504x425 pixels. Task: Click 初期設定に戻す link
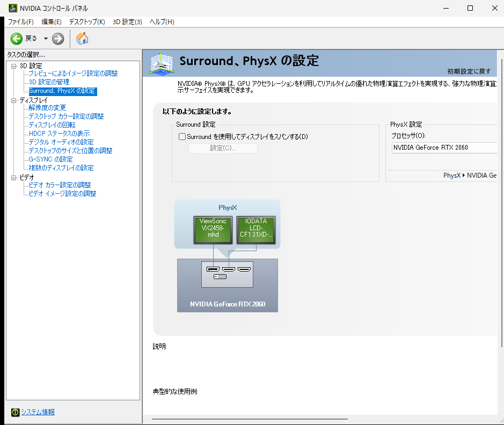[469, 71]
